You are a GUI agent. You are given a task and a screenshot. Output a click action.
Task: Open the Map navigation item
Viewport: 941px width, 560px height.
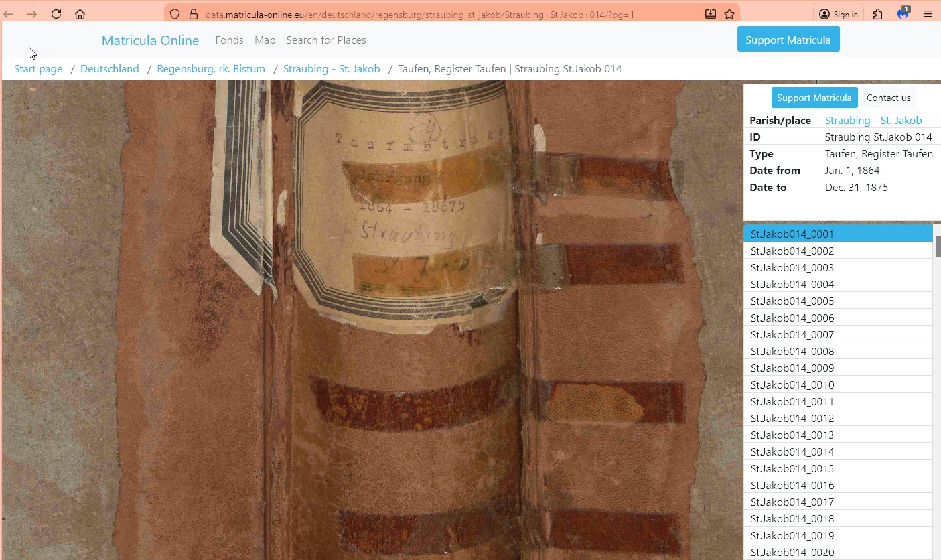(x=265, y=40)
